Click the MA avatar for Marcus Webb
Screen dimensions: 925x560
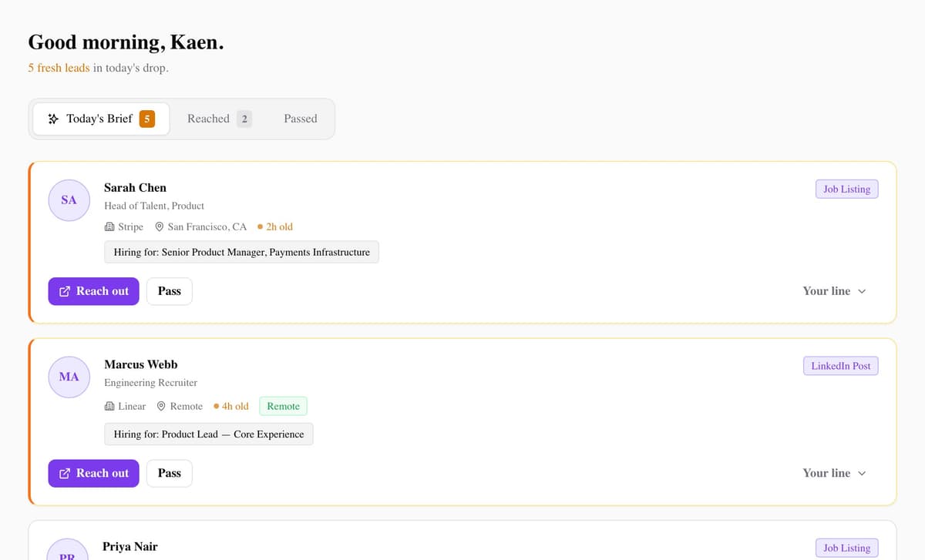[x=69, y=377]
